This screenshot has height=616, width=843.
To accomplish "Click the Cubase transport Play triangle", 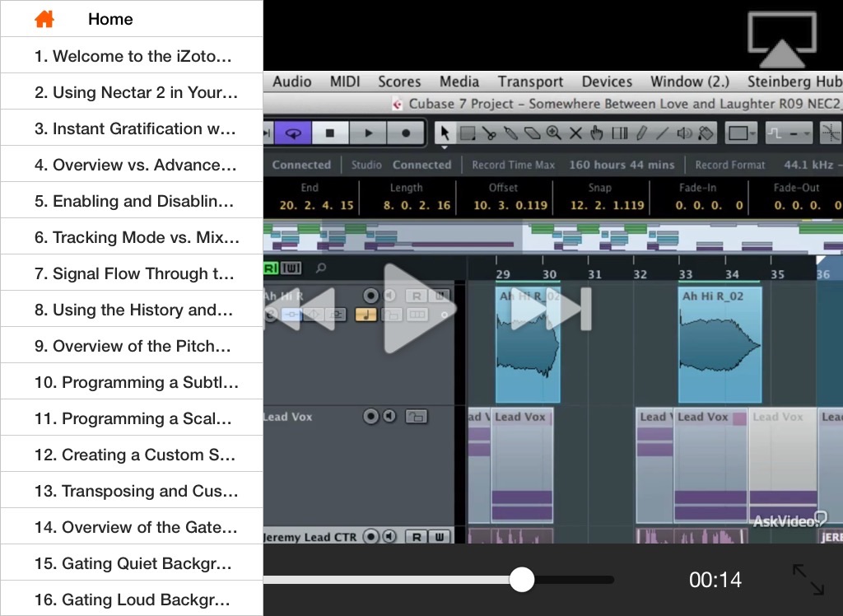I will [x=368, y=133].
